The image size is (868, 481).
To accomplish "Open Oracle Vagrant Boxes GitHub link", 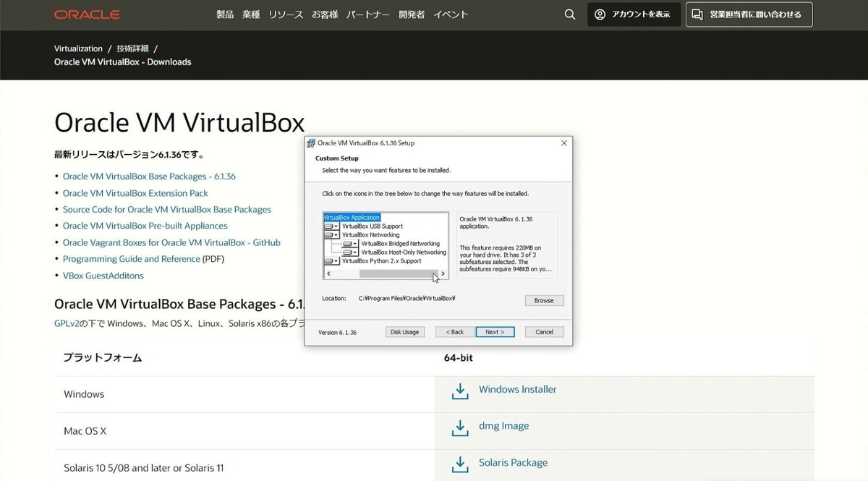I will point(171,242).
